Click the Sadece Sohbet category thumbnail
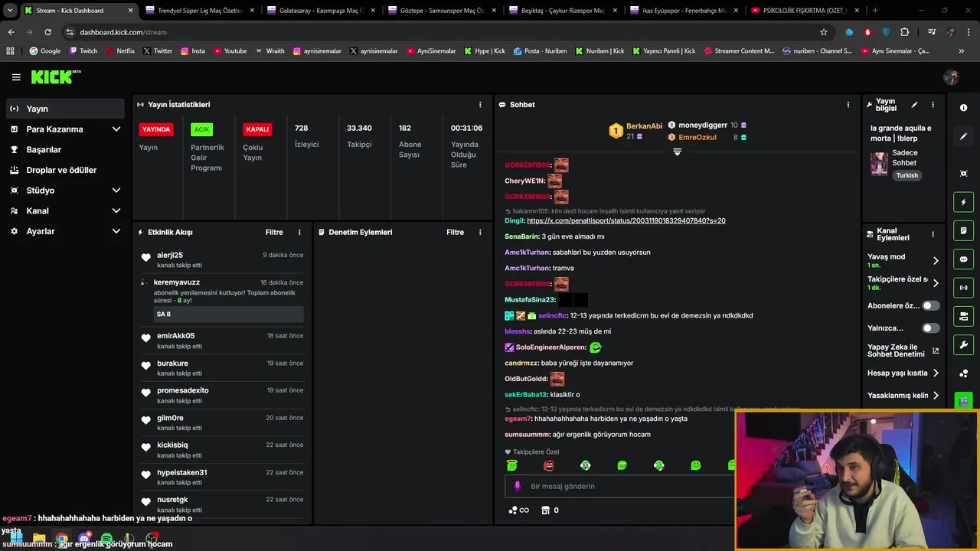 [x=879, y=164]
